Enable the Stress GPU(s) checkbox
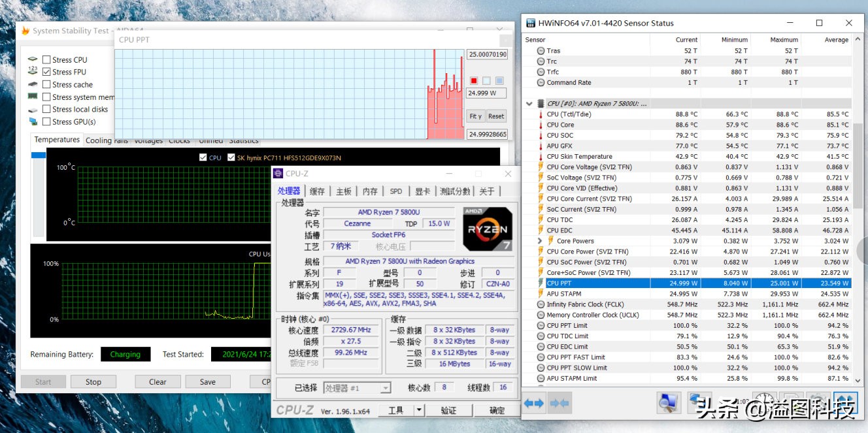This screenshot has width=868, height=433. pyautogui.click(x=46, y=121)
